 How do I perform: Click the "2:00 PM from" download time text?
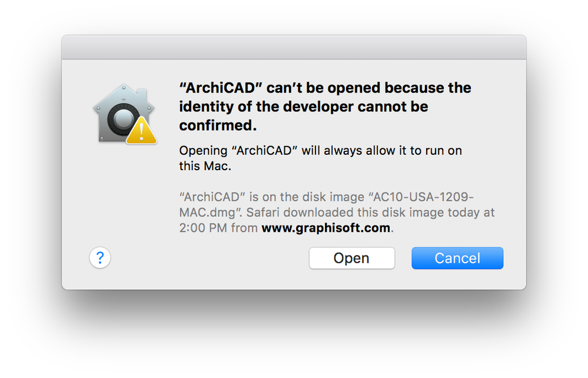click(218, 228)
